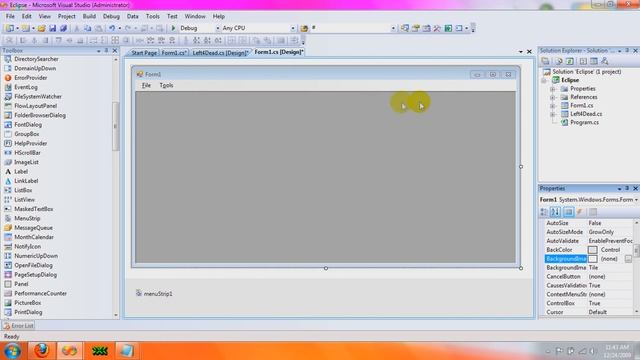The width and height of the screenshot is (640, 360).
Task: Open the Error List panel
Action: 19,326
